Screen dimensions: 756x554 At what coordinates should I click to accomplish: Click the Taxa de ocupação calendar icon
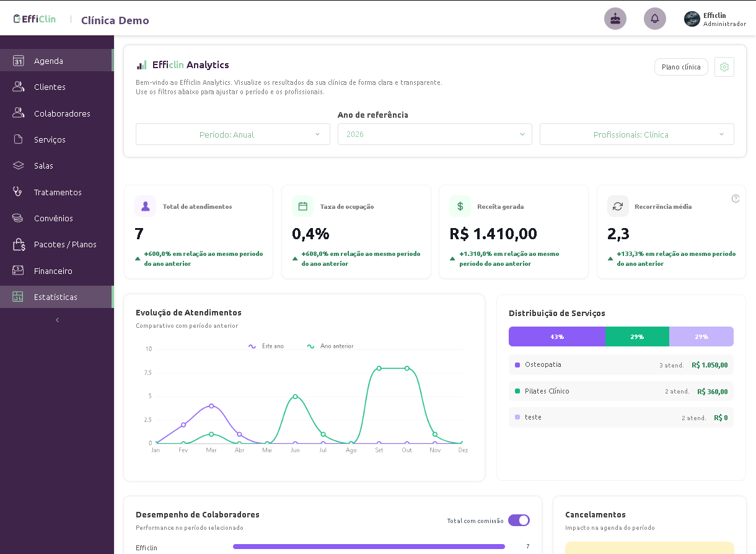point(303,206)
